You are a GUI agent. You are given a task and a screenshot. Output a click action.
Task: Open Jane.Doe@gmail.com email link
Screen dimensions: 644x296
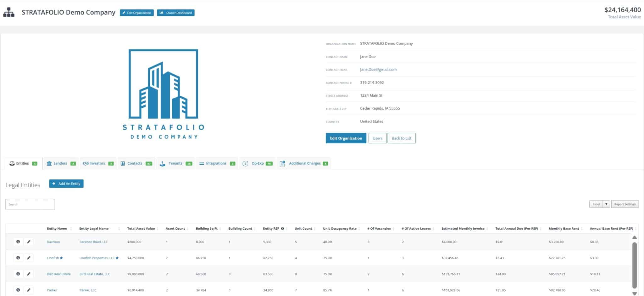coord(378,70)
